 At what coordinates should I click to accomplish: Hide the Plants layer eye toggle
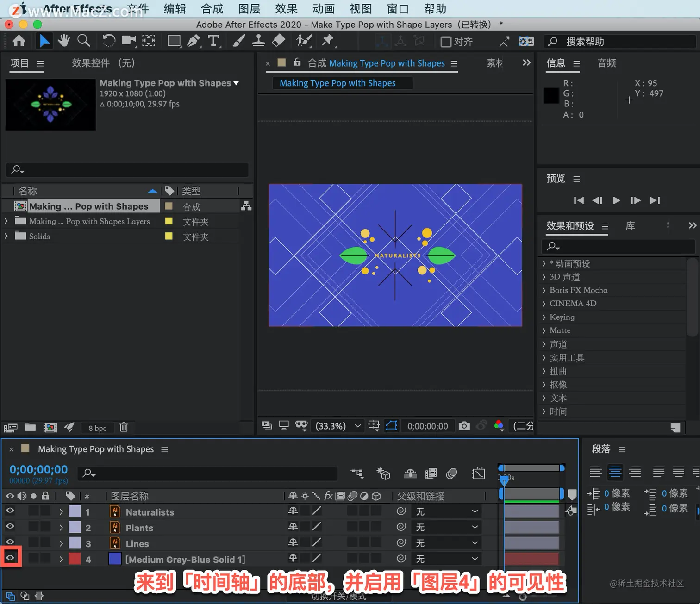(x=10, y=526)
